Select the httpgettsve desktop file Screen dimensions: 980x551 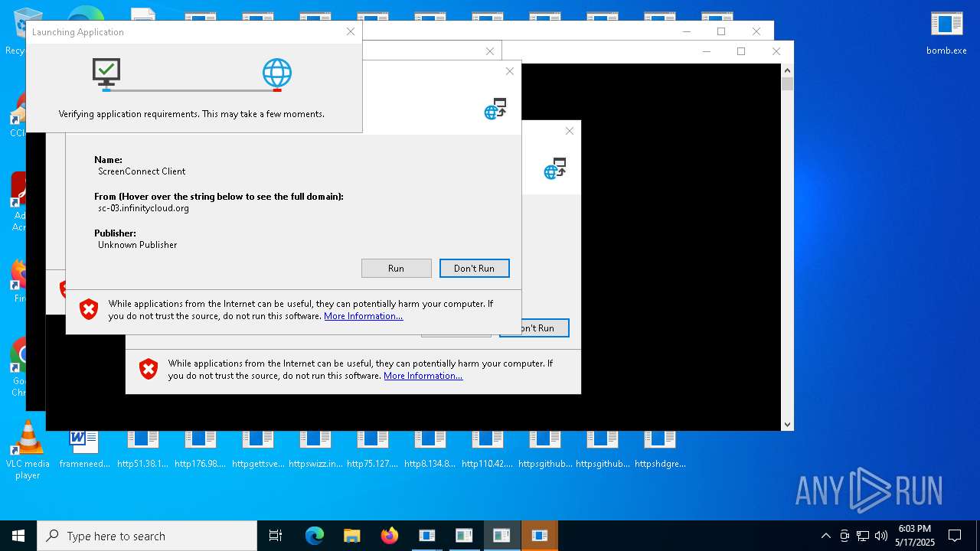click(257, 450)
